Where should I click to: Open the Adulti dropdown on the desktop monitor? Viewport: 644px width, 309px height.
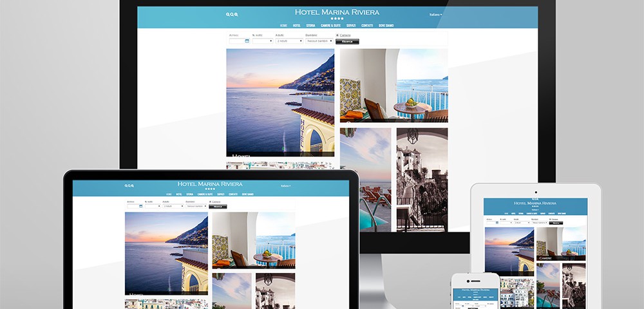289,41
